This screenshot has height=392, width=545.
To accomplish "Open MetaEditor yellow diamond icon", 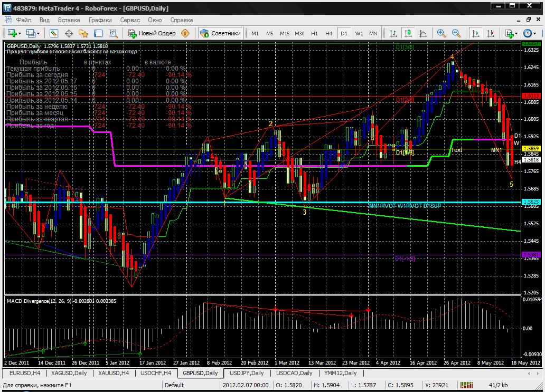I will 185,33.
